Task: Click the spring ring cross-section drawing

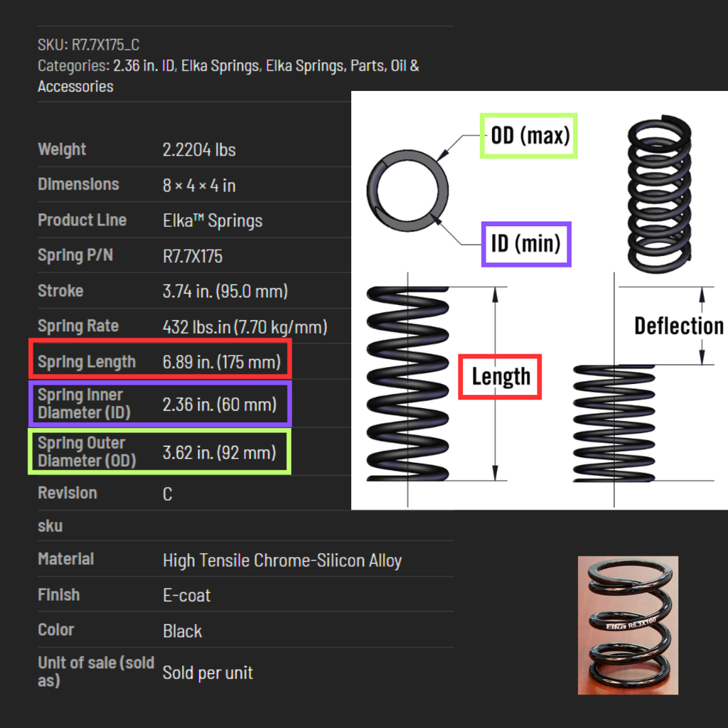Action: (407, 191)
